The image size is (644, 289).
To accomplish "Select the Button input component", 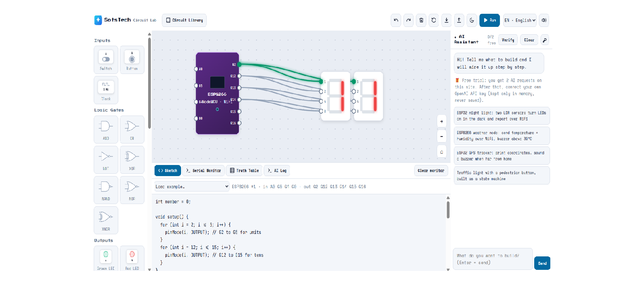I will coord(132,60).
